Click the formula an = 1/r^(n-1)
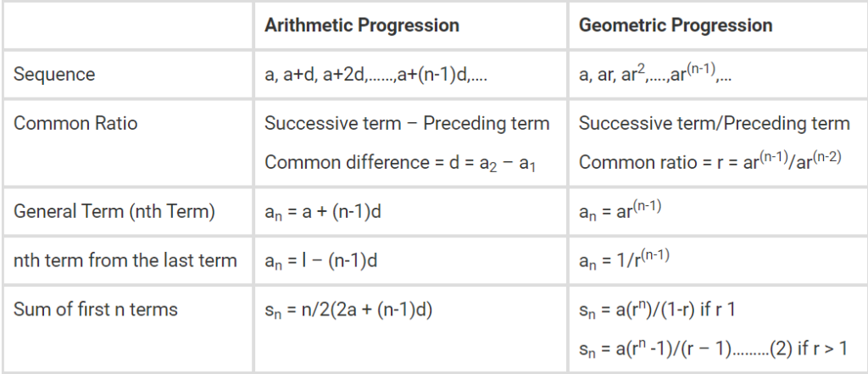The height and width of the screenshot is (374, 868). 625,259
